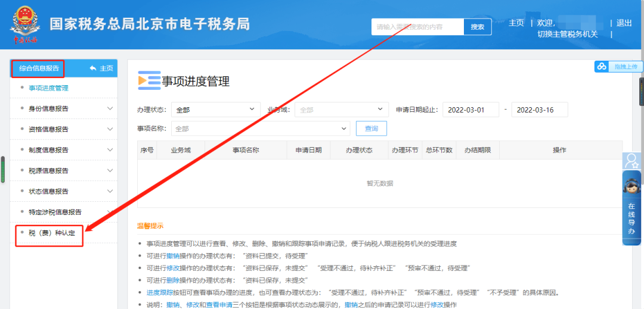Click the start date field 2022-03-01
This screenshot has width=644, height=309.
pyautogui.click(x=470, y=110)
